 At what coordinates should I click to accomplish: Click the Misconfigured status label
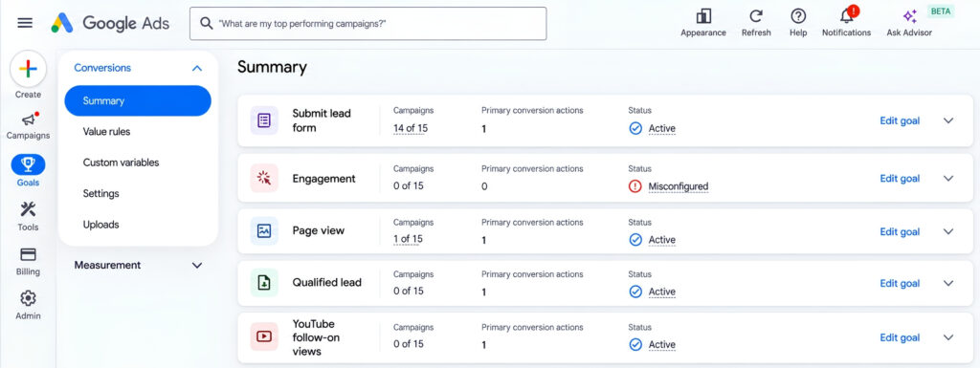(679, 185)
